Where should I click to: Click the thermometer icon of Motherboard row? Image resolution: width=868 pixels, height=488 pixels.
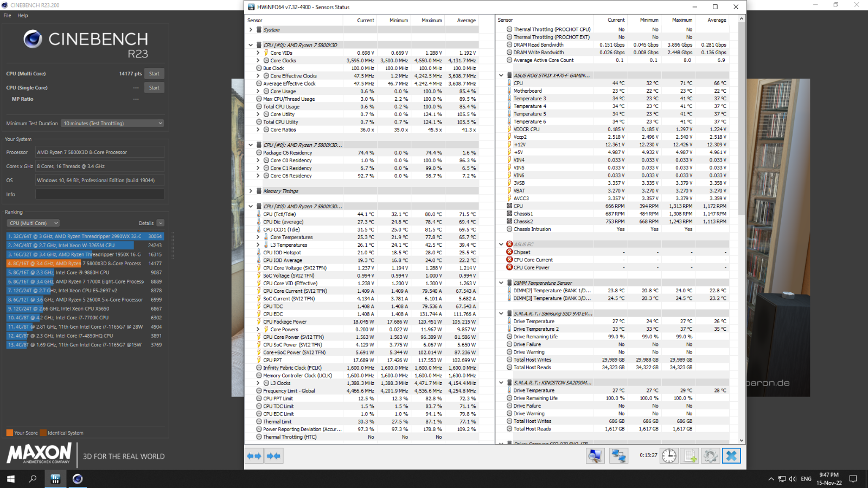(x=509, y=91)
